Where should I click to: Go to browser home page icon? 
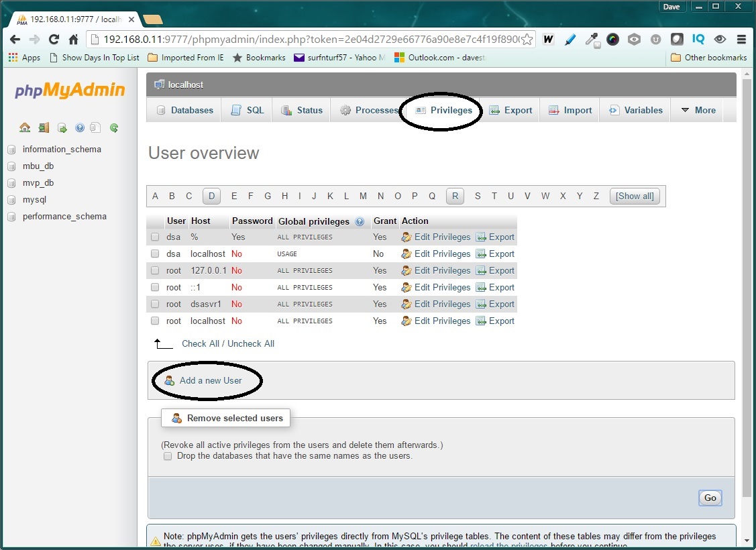(73, 40)
